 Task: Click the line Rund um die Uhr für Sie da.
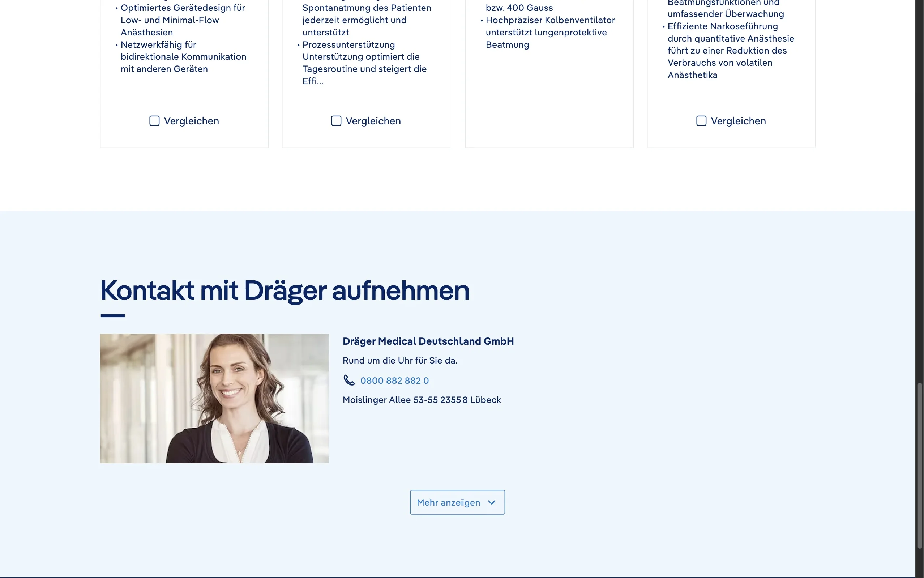pos(400,361)
